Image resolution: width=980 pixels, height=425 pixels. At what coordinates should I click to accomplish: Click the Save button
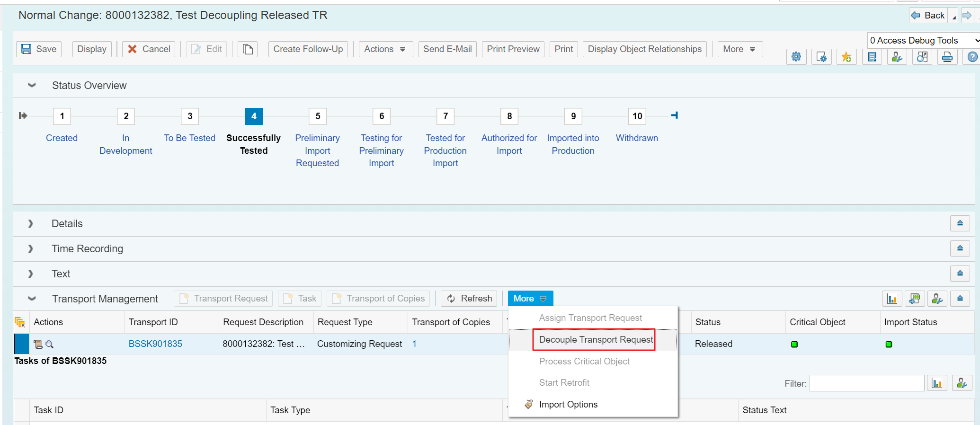(x=39, y=49)
